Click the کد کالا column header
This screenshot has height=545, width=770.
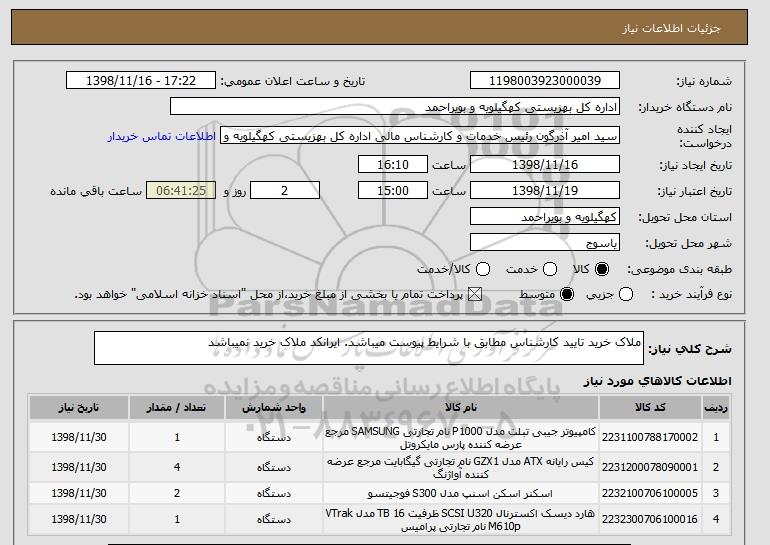pyautogui.click(x=650, y=408)
